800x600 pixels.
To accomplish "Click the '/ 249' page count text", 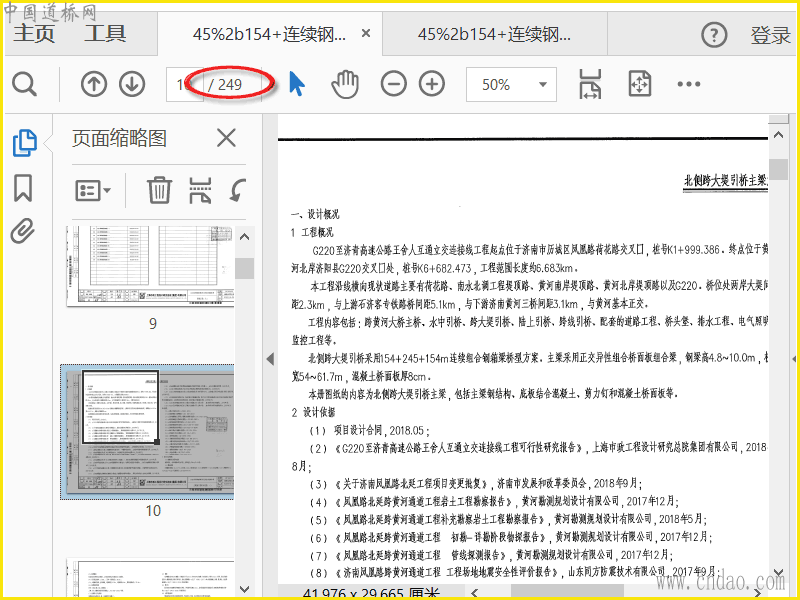I will pos(225,84).
